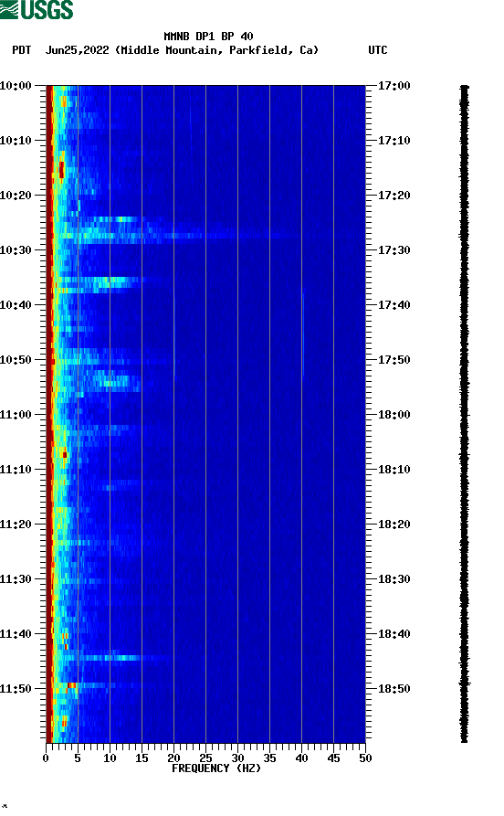
Task: Select the date text Jun25,2022
Action: 77,50
